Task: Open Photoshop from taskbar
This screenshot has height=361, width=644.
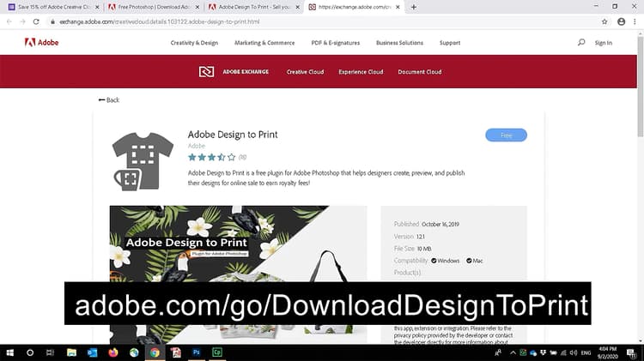Action: coord(197,352)
